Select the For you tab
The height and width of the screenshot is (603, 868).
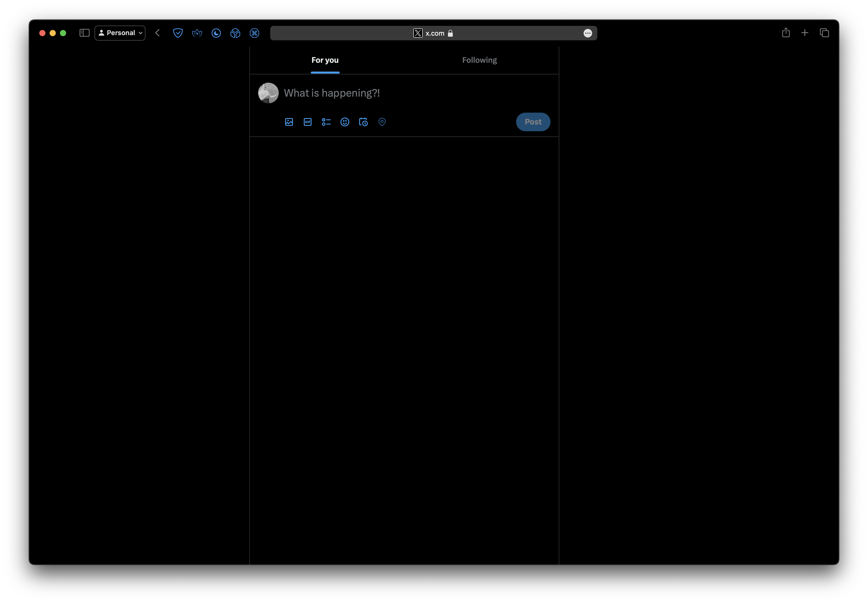[325, 60]
